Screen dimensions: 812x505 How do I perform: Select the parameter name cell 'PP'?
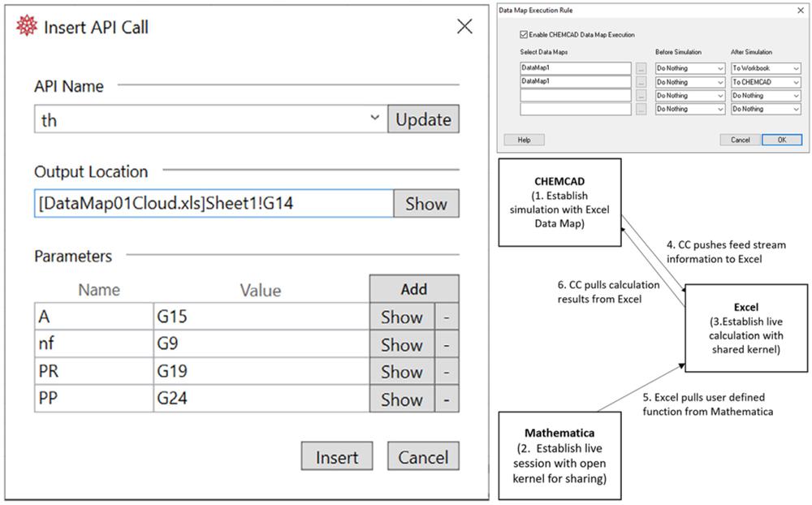(93, 399)
